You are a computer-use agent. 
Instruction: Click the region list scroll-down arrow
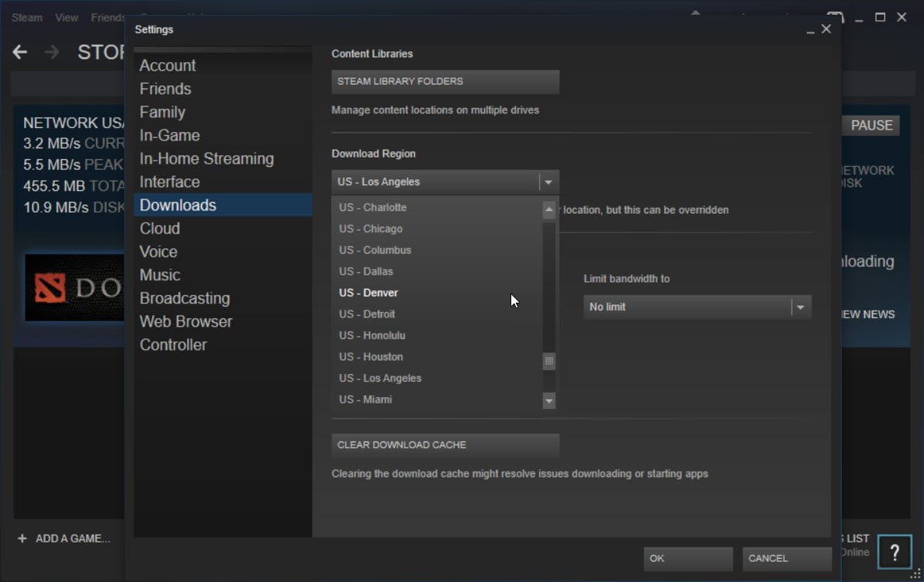pyautogui.click(x=549, y=401)
